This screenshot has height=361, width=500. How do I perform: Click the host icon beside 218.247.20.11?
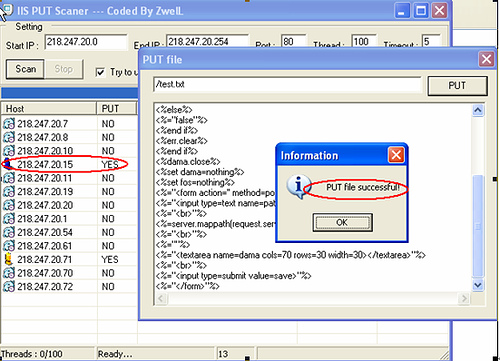(9, 178)
